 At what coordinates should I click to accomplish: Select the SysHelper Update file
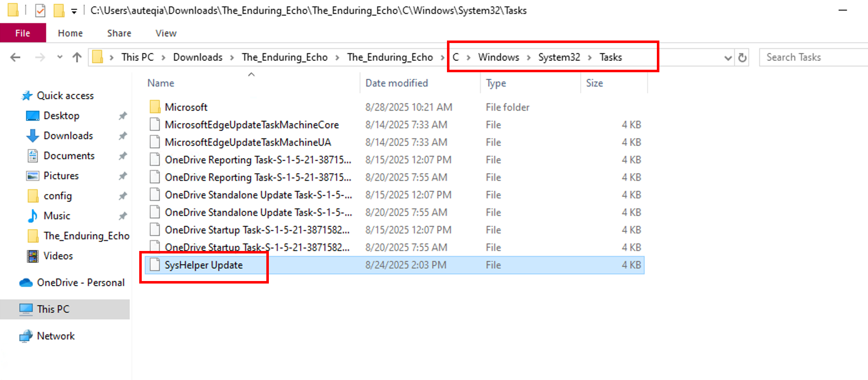pyautogui.click(x=204, y=265)
